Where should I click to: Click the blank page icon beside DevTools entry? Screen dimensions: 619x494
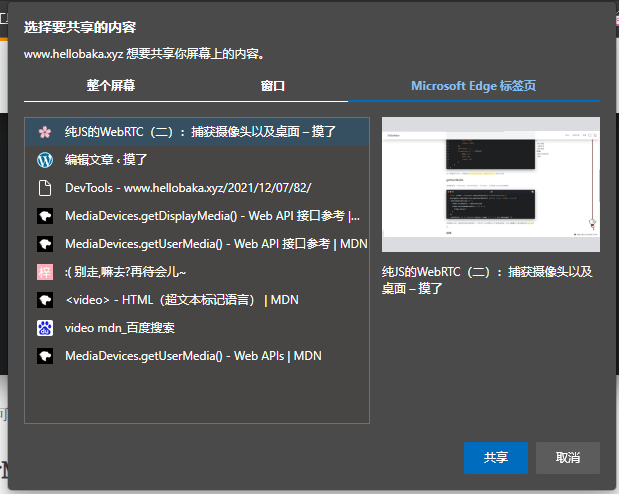click(45, 188)
